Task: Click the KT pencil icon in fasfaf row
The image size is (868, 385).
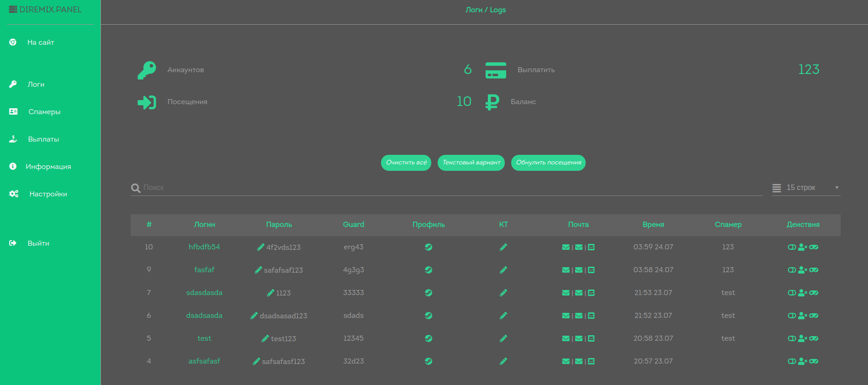Action: (503, 270)
